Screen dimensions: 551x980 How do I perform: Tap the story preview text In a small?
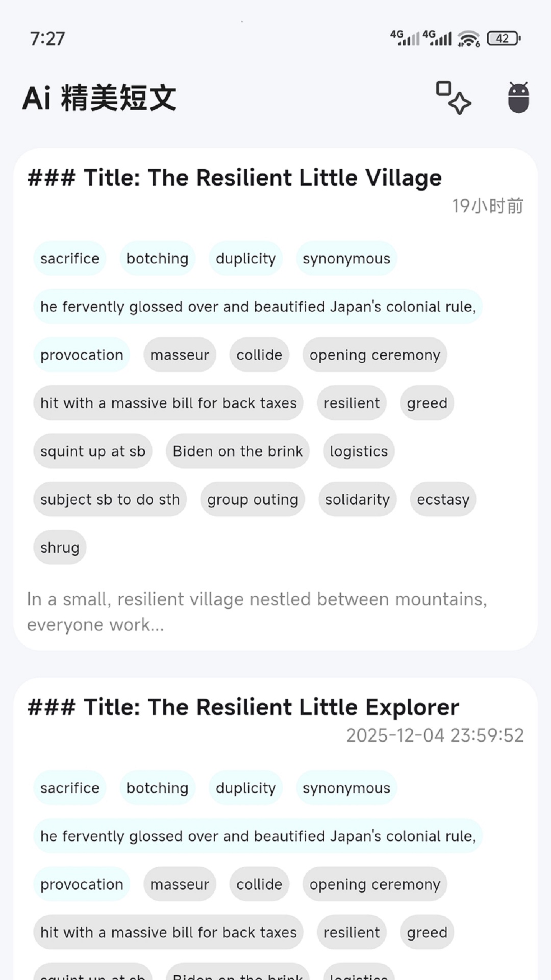[x=257, y=611]
